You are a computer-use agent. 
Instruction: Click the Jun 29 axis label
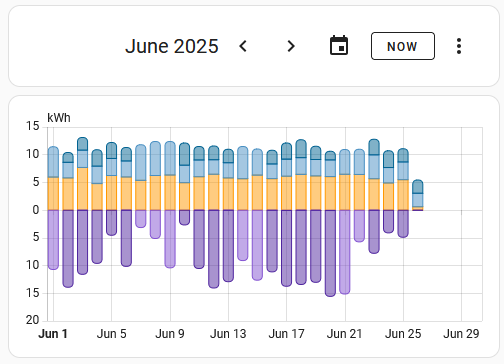pos(461,334)
